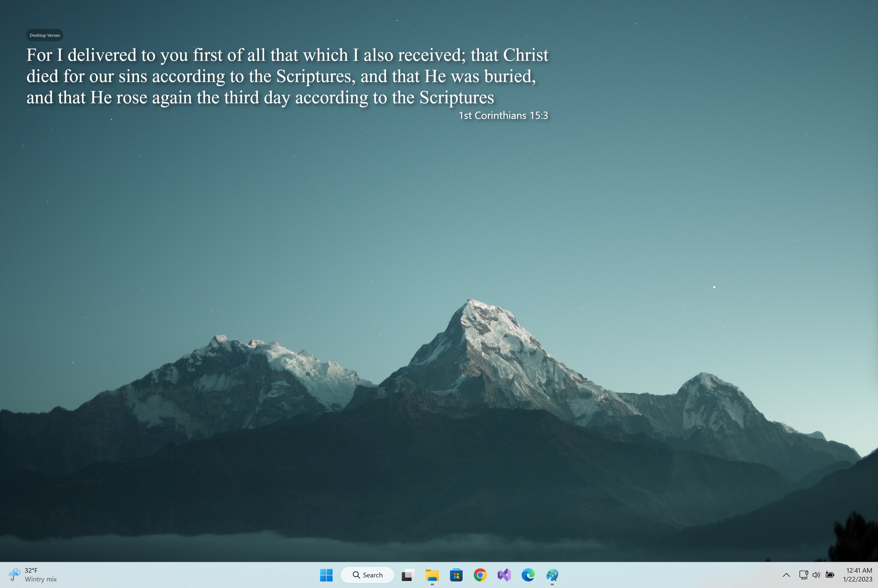Click the weather icon in taskbar corner
This screenshot has height=588, width=878.
tap(14, 574)
